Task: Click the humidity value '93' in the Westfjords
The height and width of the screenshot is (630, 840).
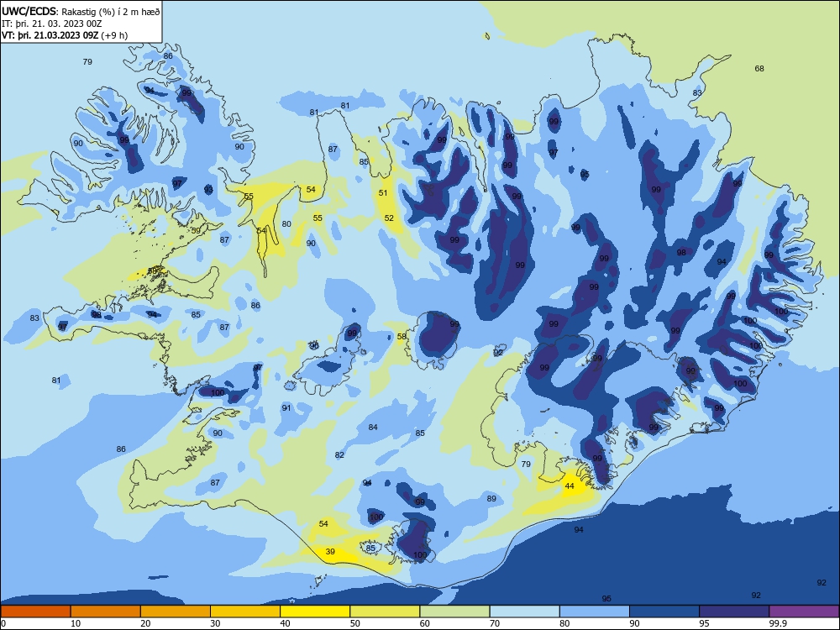Action: tap(208, 190)
